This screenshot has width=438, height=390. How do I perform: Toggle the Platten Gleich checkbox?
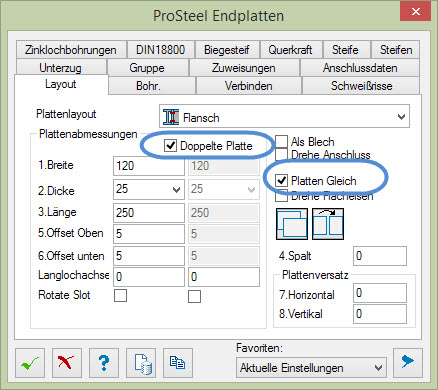point(281,180)
